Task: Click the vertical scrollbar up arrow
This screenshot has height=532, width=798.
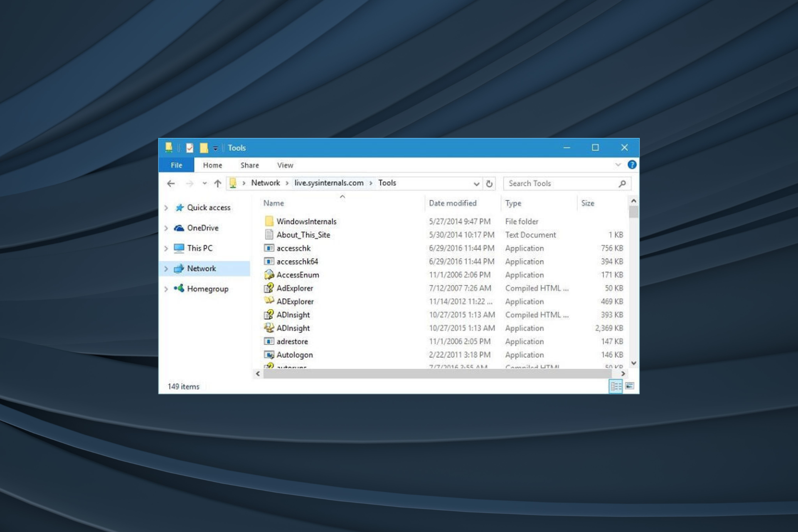Action: coord(633,201)
